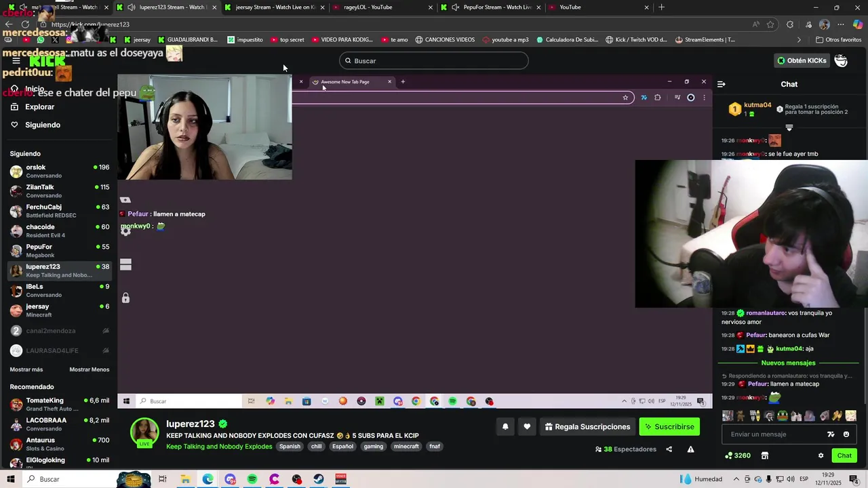Collapse list with Mostrar Menos
Viewport: 868px width, 488px height.
(89, 369)
